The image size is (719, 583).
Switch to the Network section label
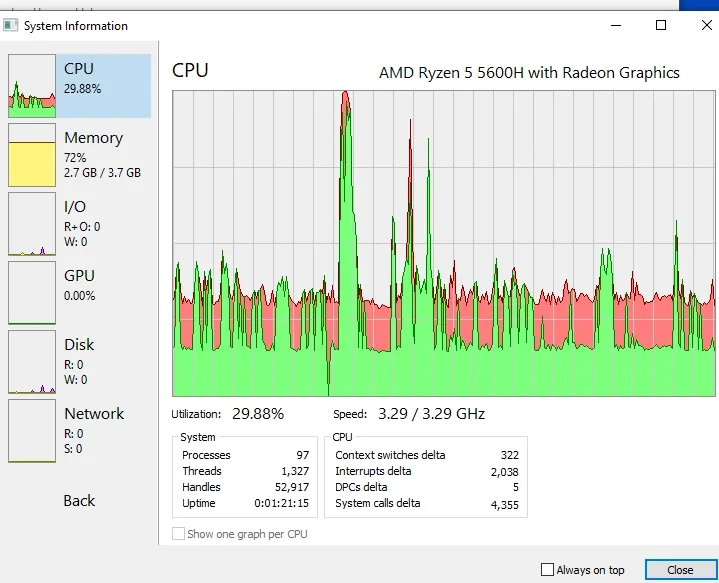(94, 413)
